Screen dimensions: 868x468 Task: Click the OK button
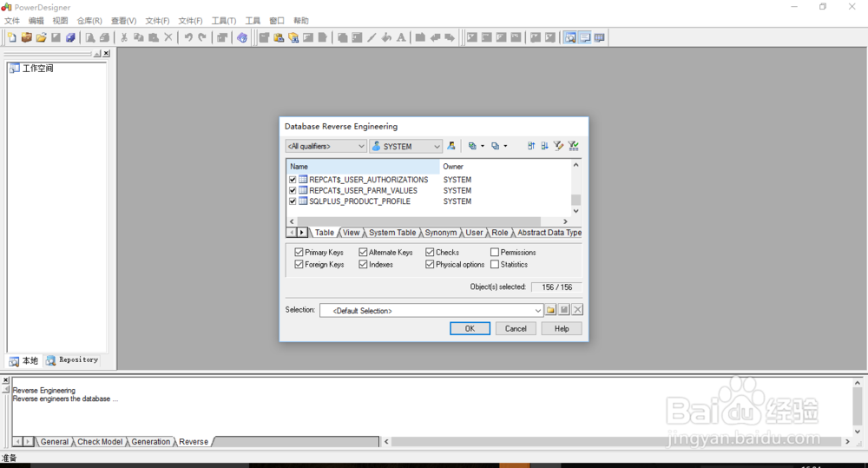(x=470, y=328)
